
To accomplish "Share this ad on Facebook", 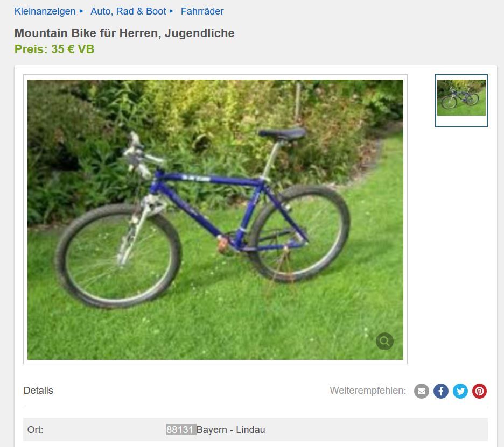I will (440, 391).
